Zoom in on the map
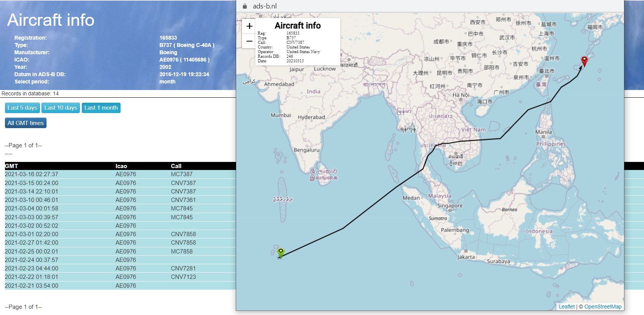Screen dimensions: 644x315 (x=249, y=26)
